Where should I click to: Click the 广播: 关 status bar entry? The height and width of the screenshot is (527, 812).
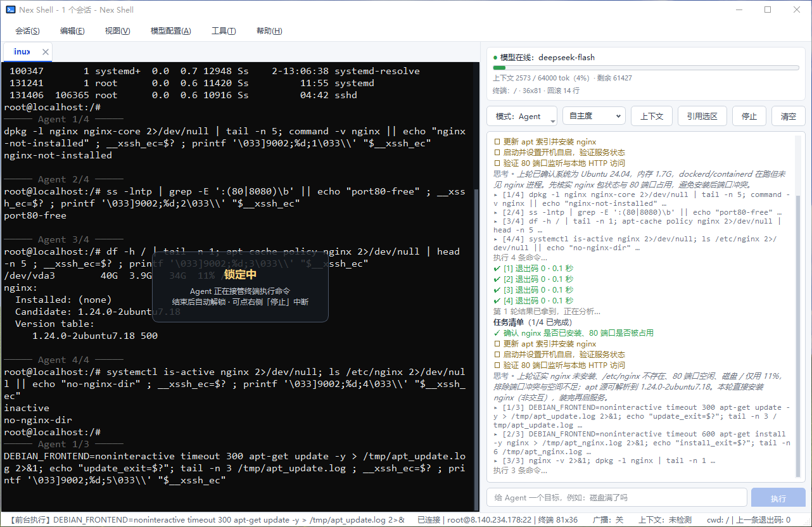[x=609, y=519]
